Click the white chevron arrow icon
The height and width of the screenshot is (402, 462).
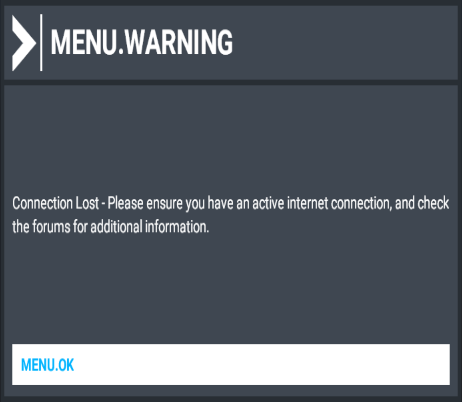(x=24, y=43)
